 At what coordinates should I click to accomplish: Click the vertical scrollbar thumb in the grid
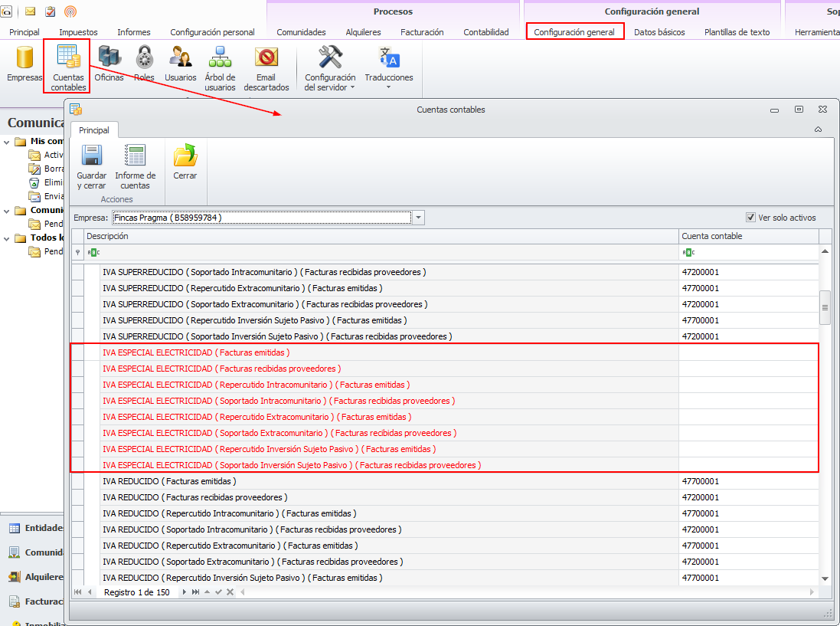point(825,308)
